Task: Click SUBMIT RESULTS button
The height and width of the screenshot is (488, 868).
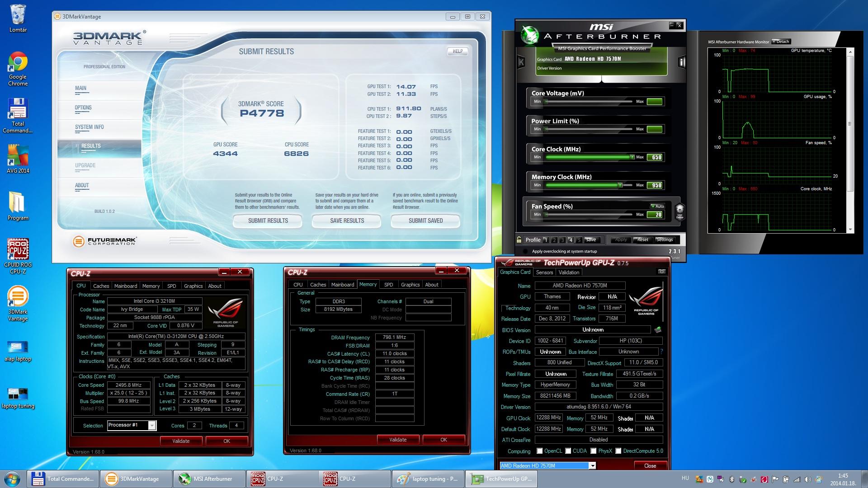Action: (x=268, y=221)
